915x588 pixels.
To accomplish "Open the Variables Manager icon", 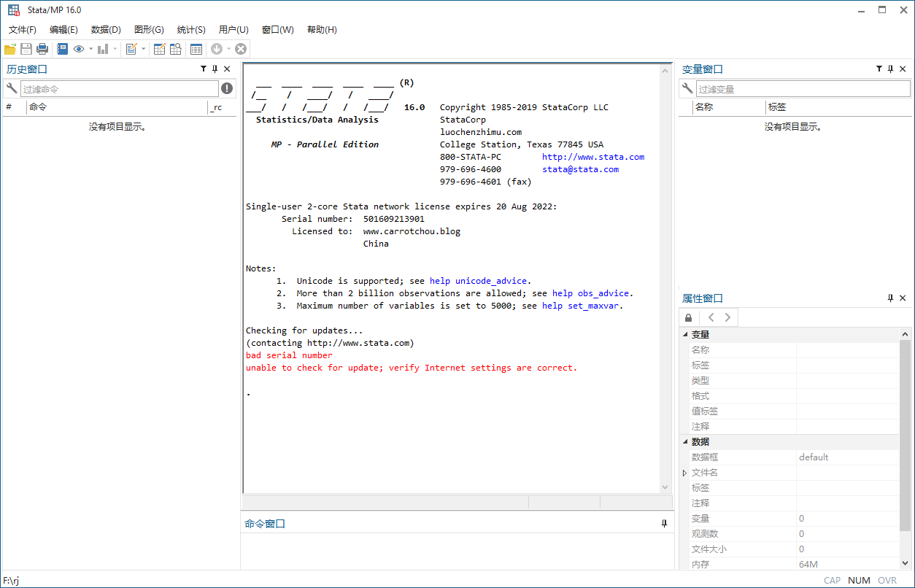I will point(196,49).
